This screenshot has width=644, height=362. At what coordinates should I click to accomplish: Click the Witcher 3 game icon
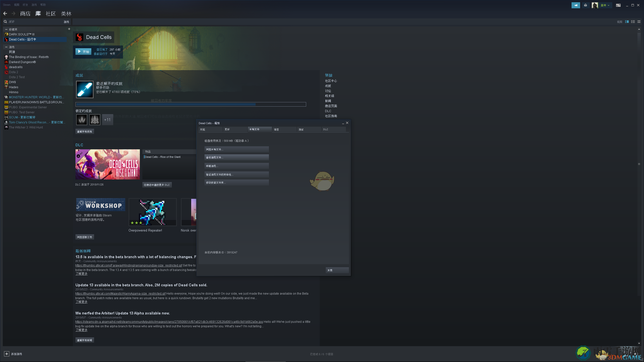point(6,127)
